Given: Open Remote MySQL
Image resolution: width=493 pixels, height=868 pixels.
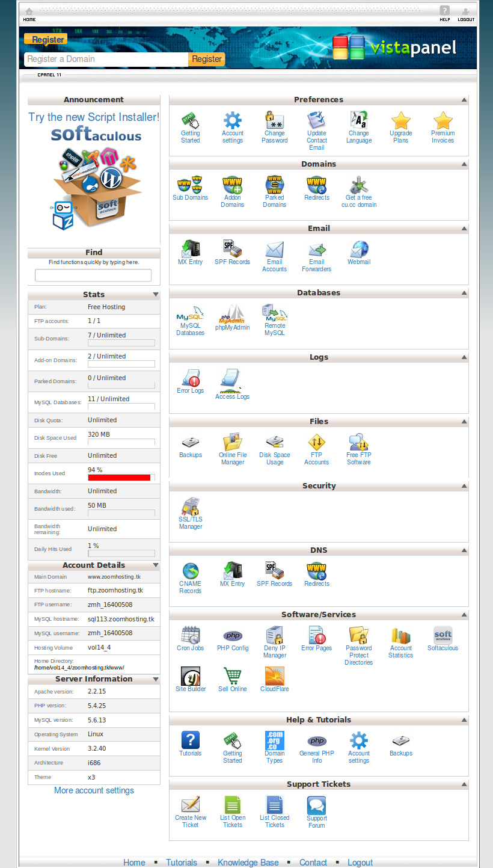Looking at the screenshot, I should click(x=275, y=320).
